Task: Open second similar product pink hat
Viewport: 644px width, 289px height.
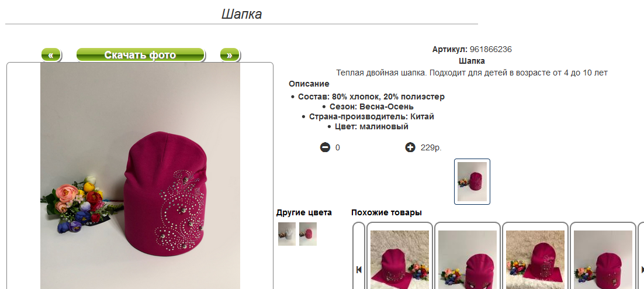Action: 468,259
